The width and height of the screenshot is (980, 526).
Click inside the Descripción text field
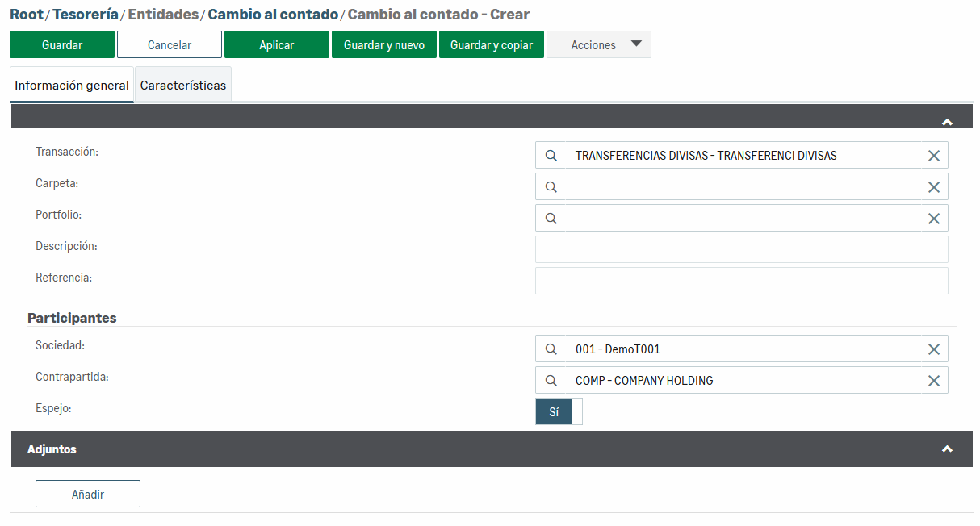pyautogui.click(x=741, y=249)
